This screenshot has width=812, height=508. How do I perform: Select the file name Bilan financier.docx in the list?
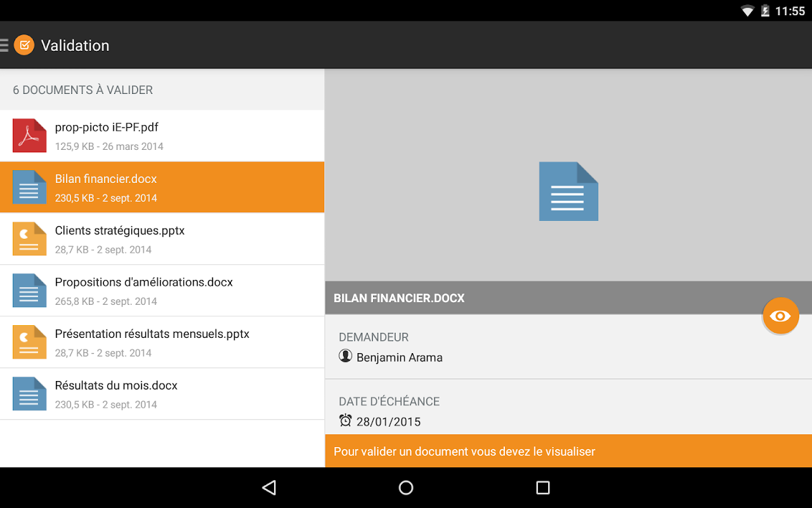106,179
